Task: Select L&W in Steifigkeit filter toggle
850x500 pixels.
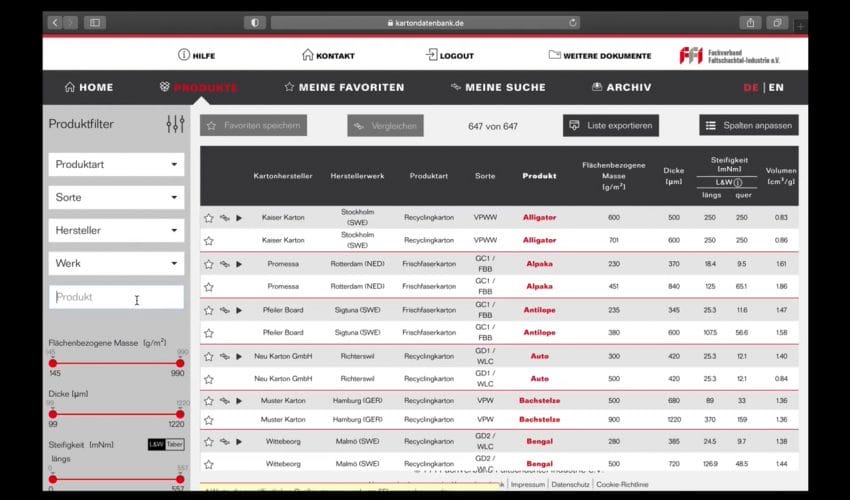Action: 156,445
